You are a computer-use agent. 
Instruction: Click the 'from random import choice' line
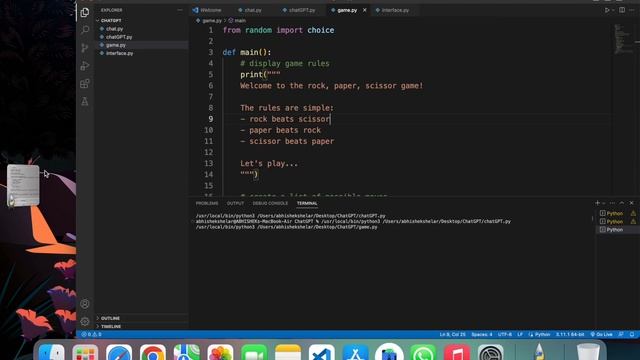[278, 30]
